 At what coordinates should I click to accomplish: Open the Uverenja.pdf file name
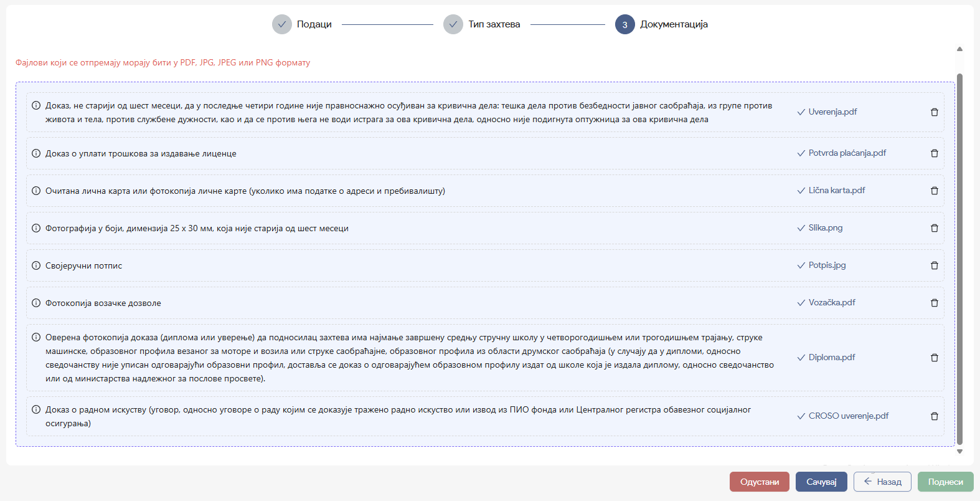point(832,112)
